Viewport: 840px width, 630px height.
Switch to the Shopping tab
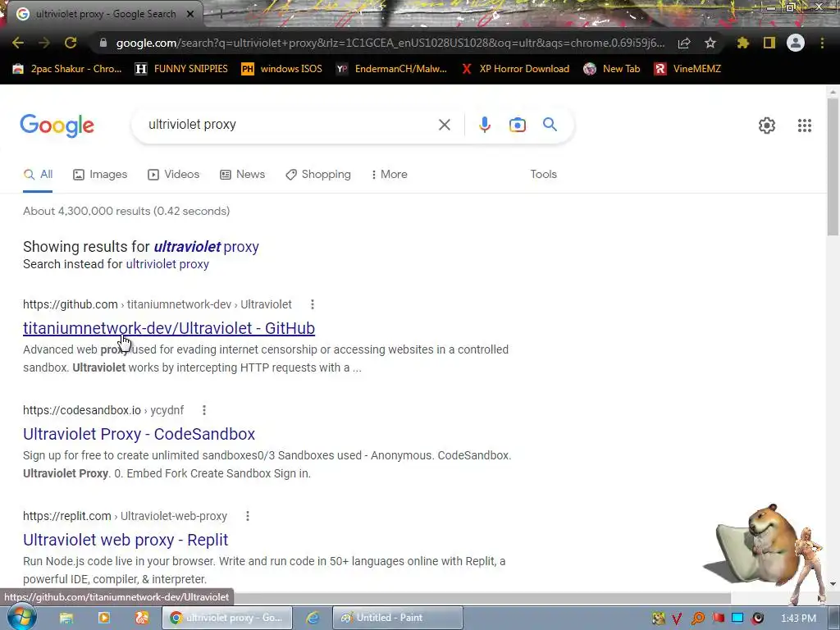(318, 174)
